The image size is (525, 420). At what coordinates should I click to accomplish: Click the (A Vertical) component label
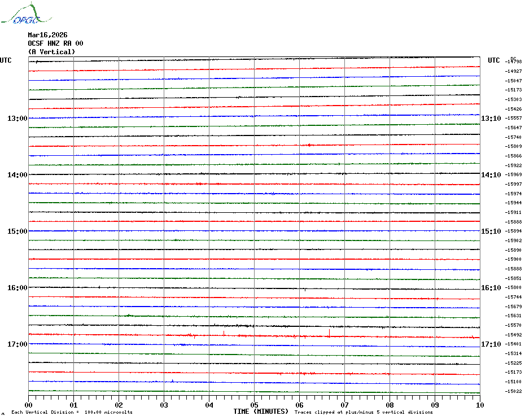click(51, 52)
